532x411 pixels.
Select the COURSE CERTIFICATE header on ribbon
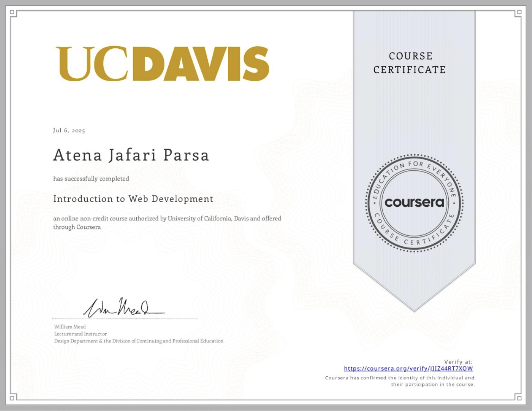(x=410, y=63)
